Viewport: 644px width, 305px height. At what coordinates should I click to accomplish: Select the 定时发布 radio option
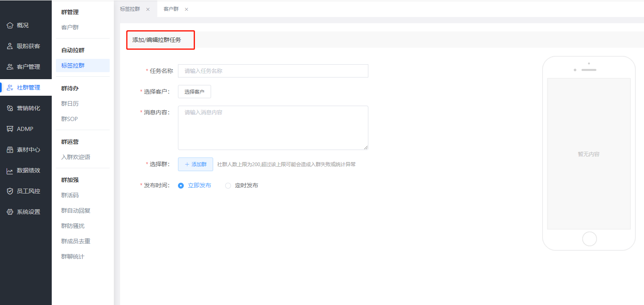[x=228, y=186]
